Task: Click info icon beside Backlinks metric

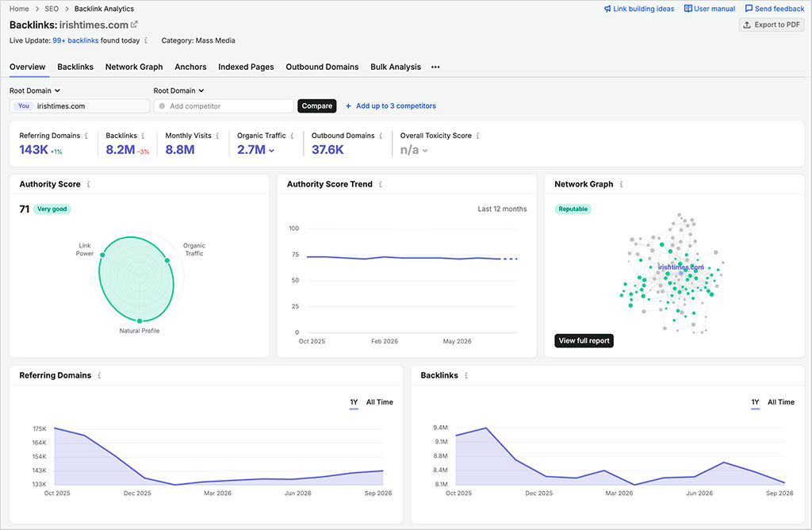Action: point(143,136)
